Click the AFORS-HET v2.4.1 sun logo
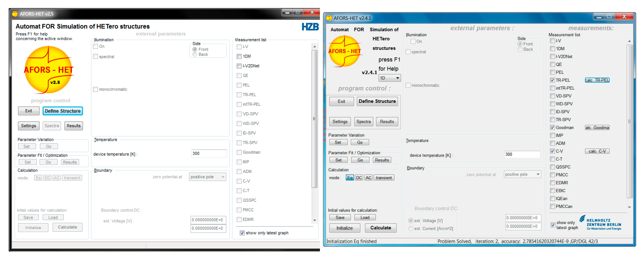Viewport: 644px width, 260px height. 345,51
